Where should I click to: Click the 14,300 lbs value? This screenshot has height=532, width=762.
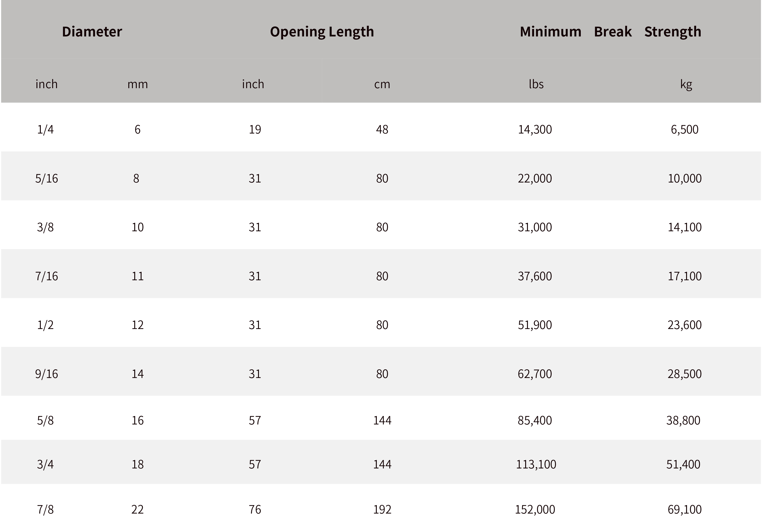[535, 129]
